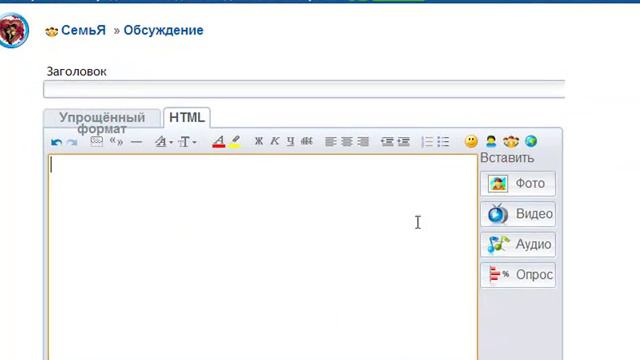Click inside the message text area
The image size is (640, 360).
coord(263,257)
